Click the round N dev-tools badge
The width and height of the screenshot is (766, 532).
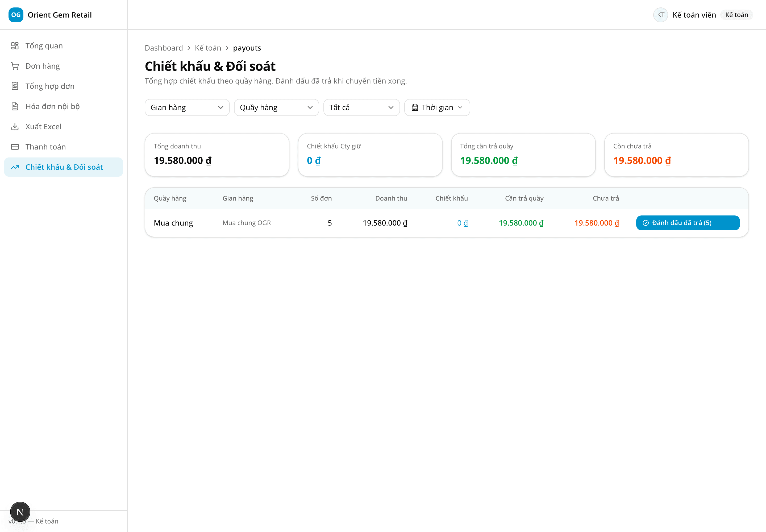coord(20,512)
